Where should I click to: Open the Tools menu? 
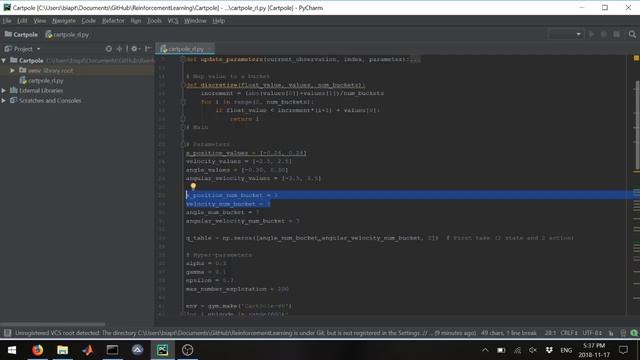(x=154, y=20)
